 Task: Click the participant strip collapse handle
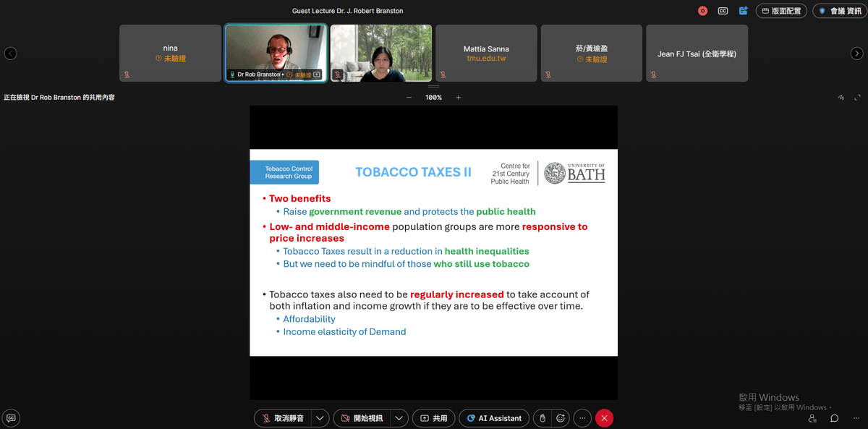click(x=433, y=86)
